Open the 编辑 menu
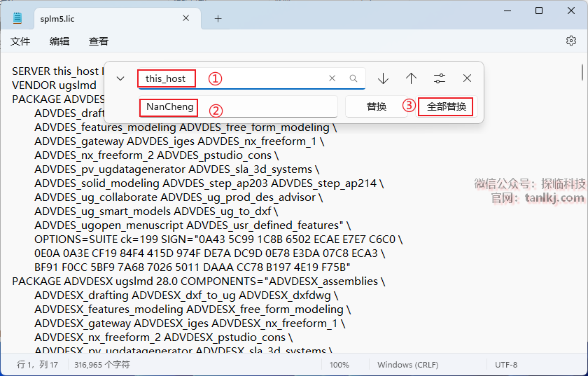Screen dimensions: 588x376 (x=59, y=41)
